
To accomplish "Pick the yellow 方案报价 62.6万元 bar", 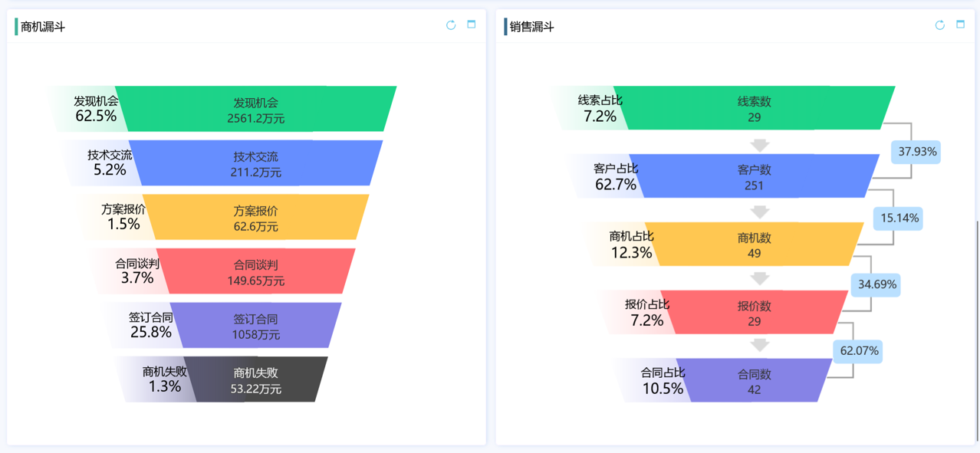I will click(x=256, y=218).
